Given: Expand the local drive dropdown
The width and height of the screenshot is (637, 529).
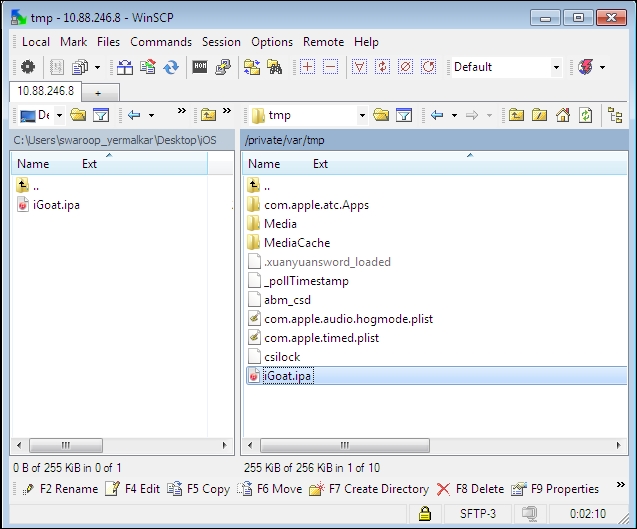Looking at the screenshot, I should pyautogui.click(x=58, y=115).
